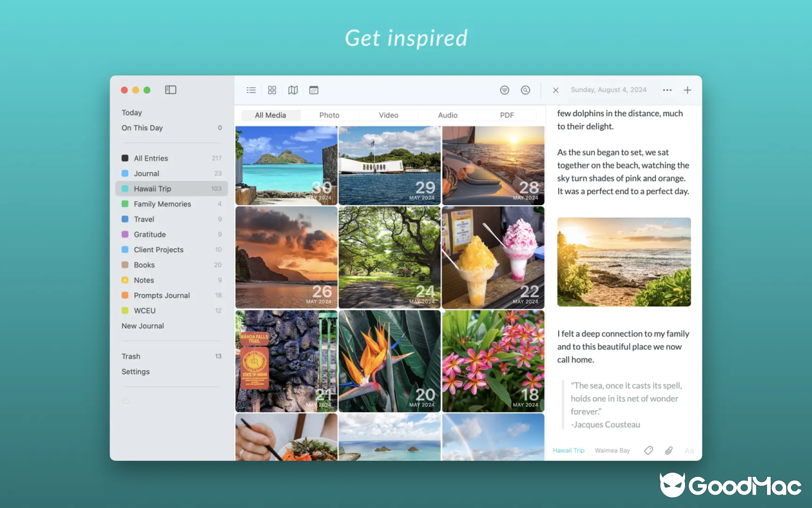Open Settings in the sidebar
This screenshot has height=508, width=812.
136,371
